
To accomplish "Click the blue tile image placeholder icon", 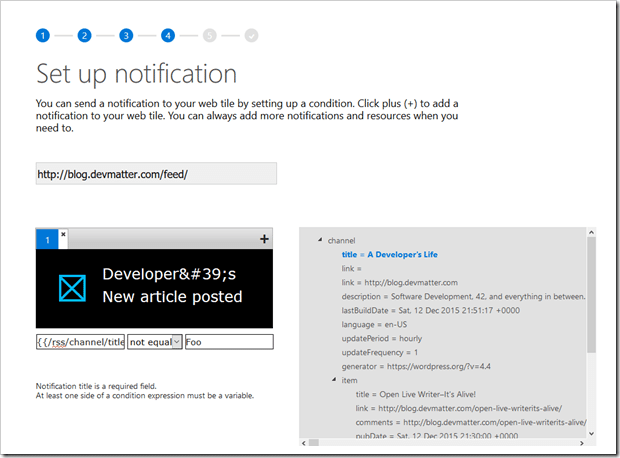I will click(72, 287).
